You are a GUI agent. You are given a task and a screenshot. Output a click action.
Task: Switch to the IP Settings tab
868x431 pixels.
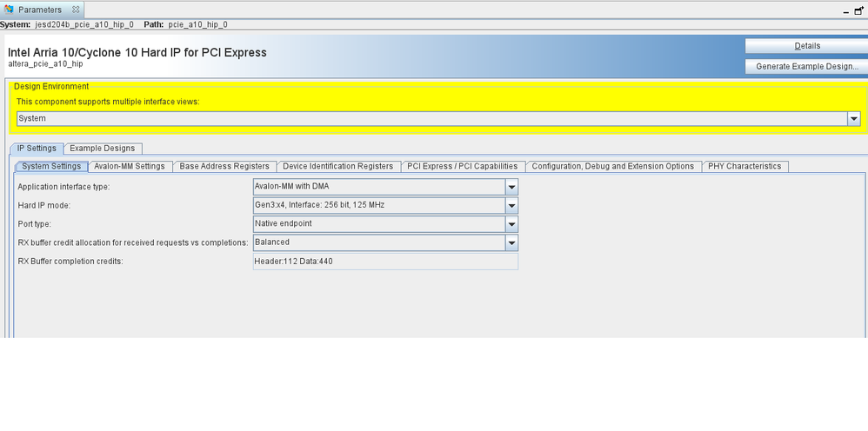[37, 149]
